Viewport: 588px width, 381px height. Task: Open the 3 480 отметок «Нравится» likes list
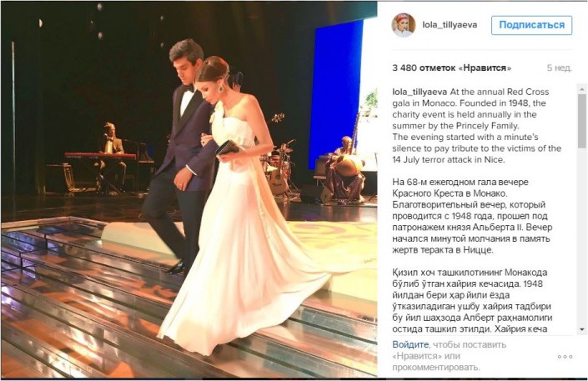tap(452, 68)
